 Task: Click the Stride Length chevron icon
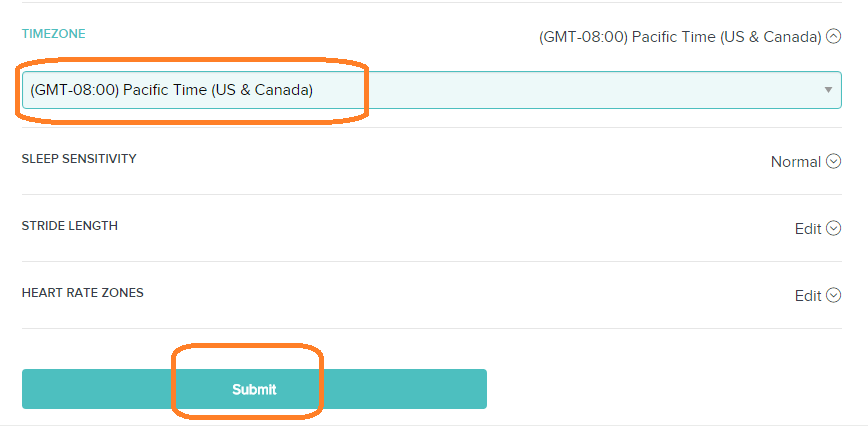(x=834, y=229)
